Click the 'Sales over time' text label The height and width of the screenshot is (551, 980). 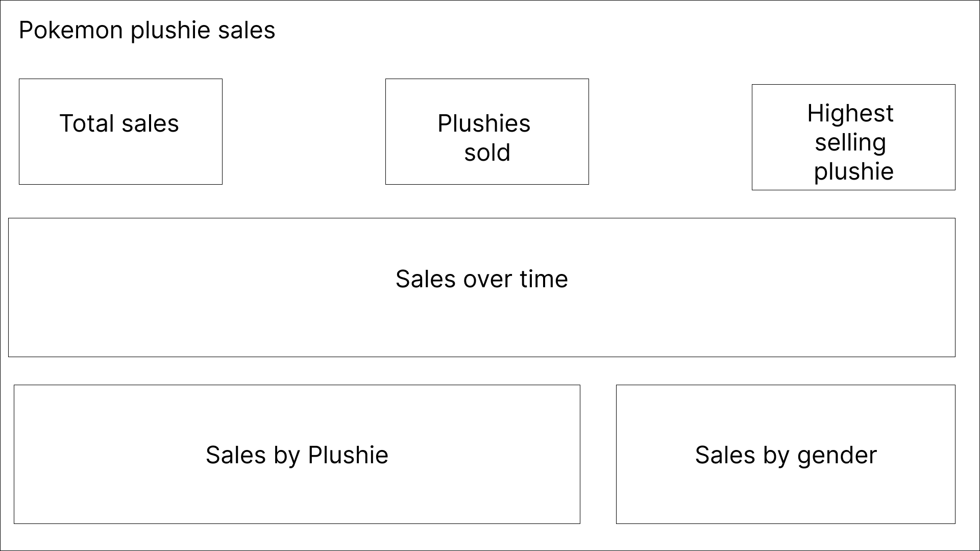pyautogui.click(x=481, y=279)
